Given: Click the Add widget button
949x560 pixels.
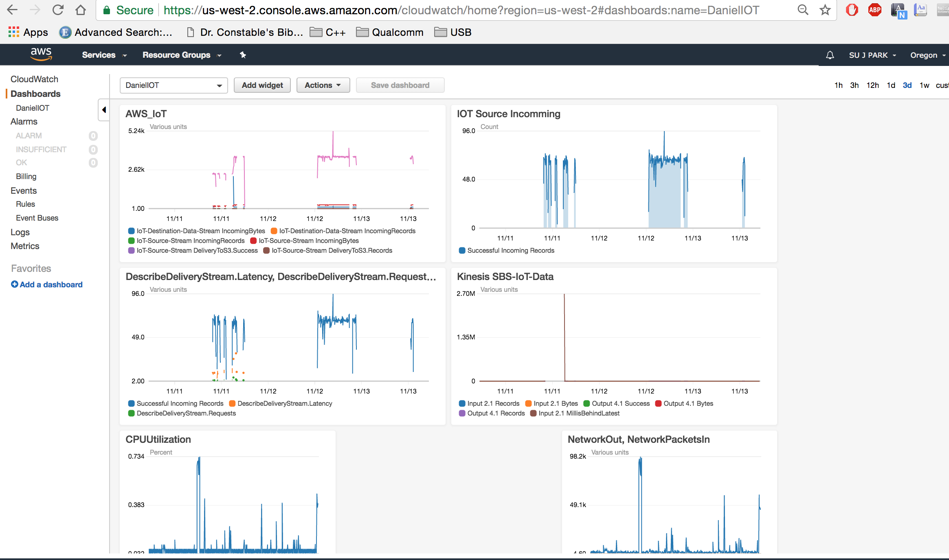Looking at the screenshot, I should 262,85.
